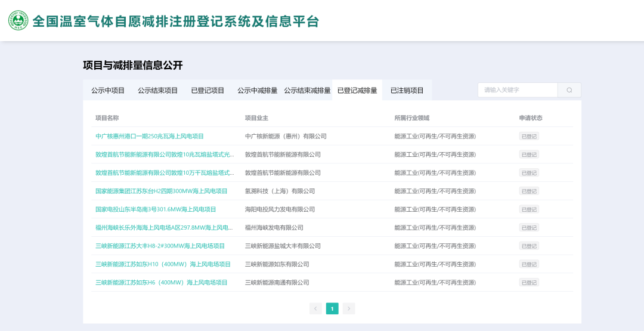This screenshot has height=331, width=644.
Task: Open 中广核惠州港口一期250兆瓦海上风电项目 link
Action: (x=150, y=137)
